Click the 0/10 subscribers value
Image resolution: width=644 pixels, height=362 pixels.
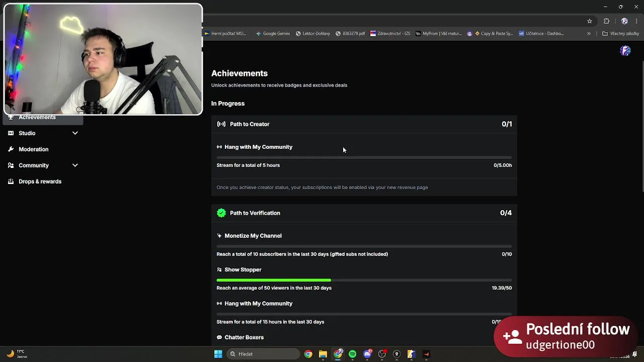coord(507,254)
